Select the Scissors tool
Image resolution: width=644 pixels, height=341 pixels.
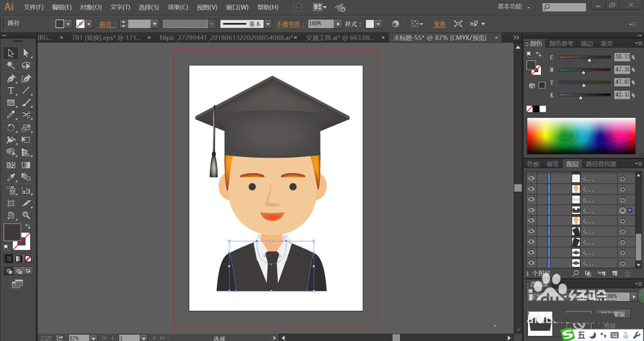coord(26,115)
